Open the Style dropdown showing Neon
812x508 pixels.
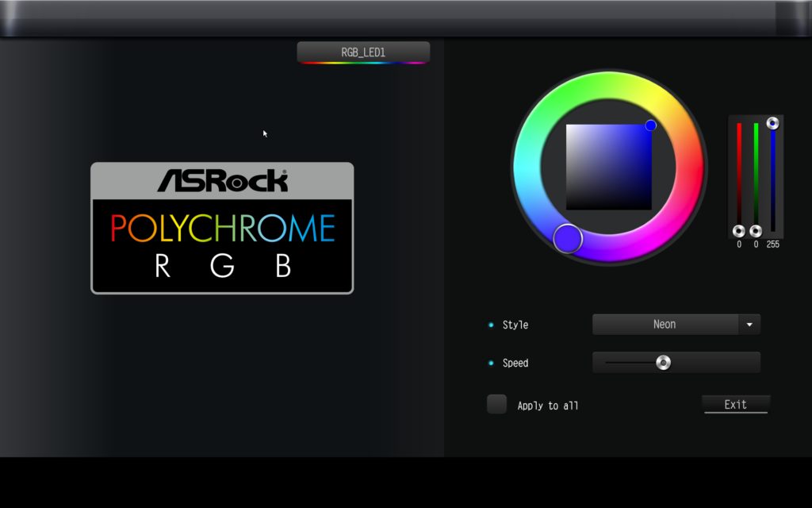coord(676,325)
